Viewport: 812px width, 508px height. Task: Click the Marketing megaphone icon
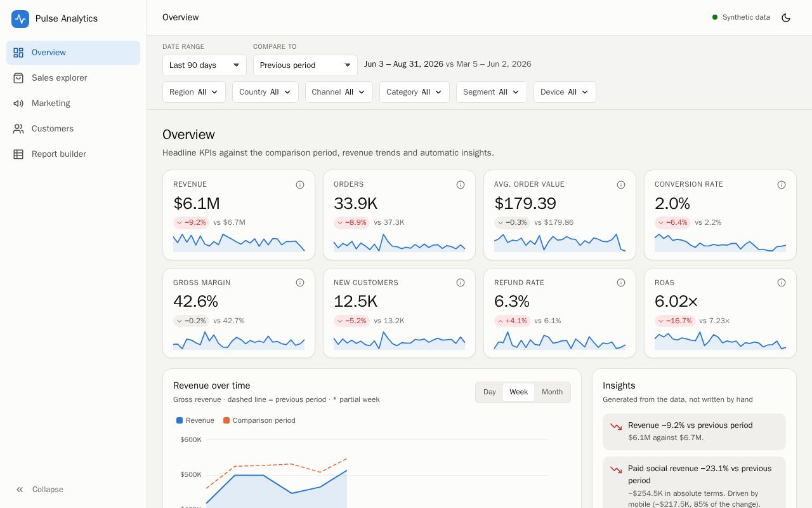tap(18, 104)
